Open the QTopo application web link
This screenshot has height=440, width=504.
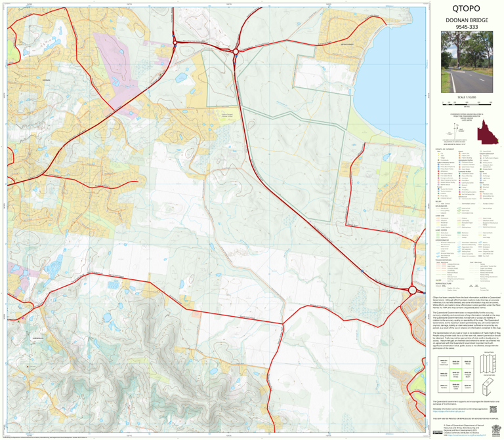[449, 411]
